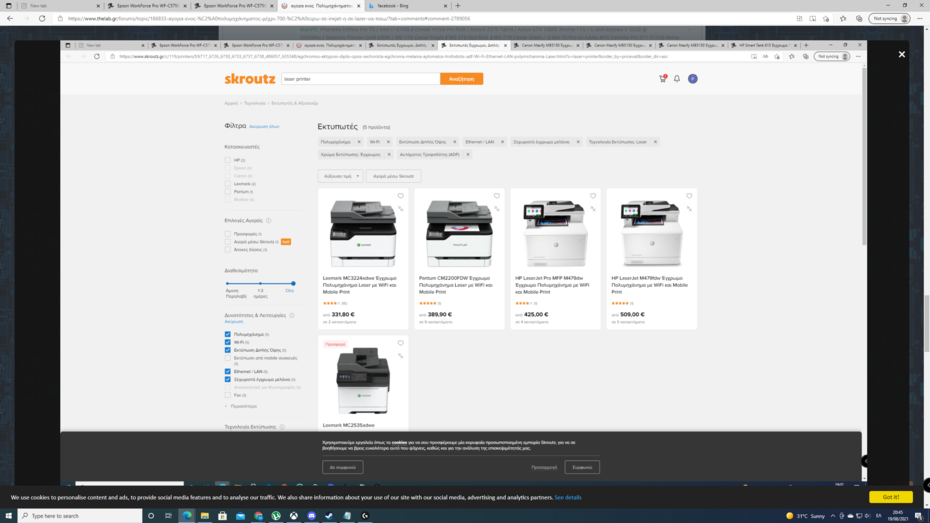Click the orange Αναζήτηση search button
The width and height of the screenshot is (930, 523).
461,79
